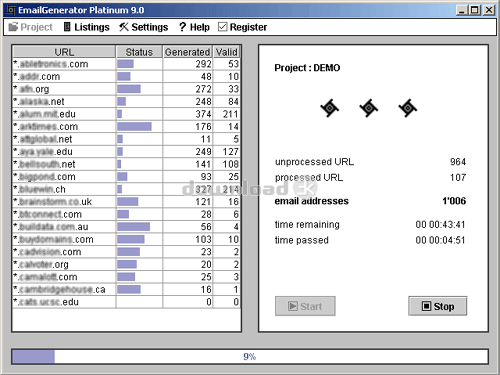The height and width of the screenshot is (375, 500).
Task: Click the status bar of builddata.com.au row
Action: tap(134, 227)
